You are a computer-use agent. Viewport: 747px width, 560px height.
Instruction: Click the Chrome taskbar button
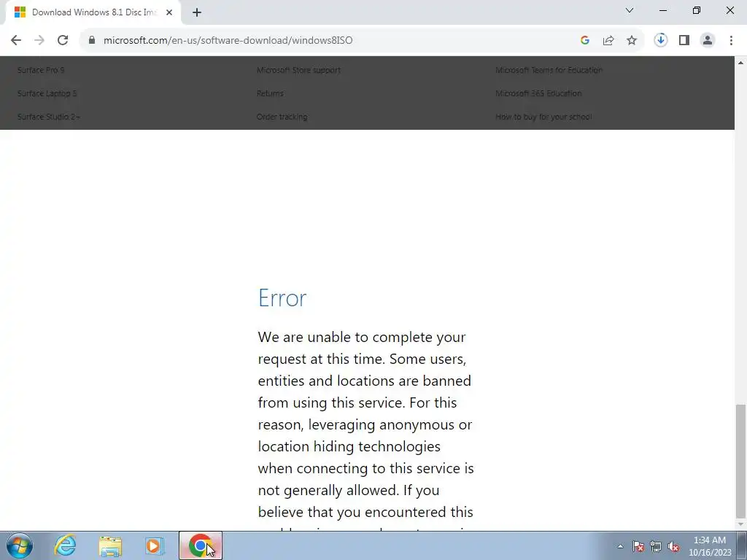(201, 545)
